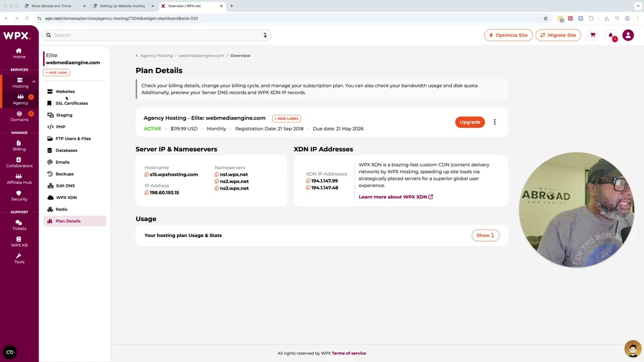This screenshot has height=362, width=644.
Task: Click breadcrumb back chevron
Action: [137, 55]
